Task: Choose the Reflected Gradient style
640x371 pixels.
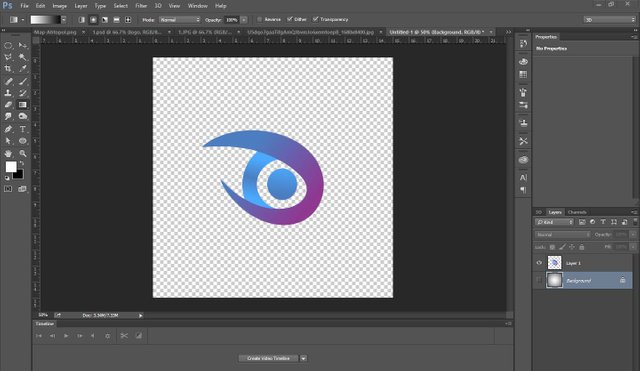Action: point(116,20)
